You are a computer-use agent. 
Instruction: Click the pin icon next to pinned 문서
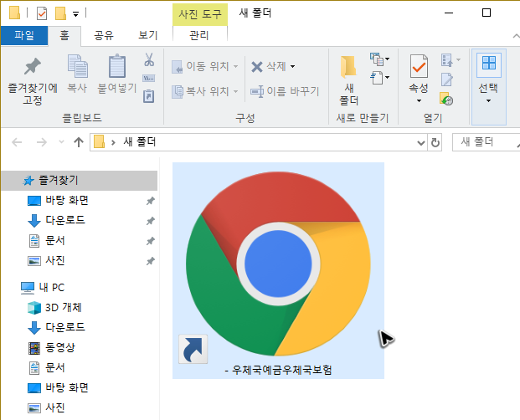pyautogui.click(x=150, y=241)
